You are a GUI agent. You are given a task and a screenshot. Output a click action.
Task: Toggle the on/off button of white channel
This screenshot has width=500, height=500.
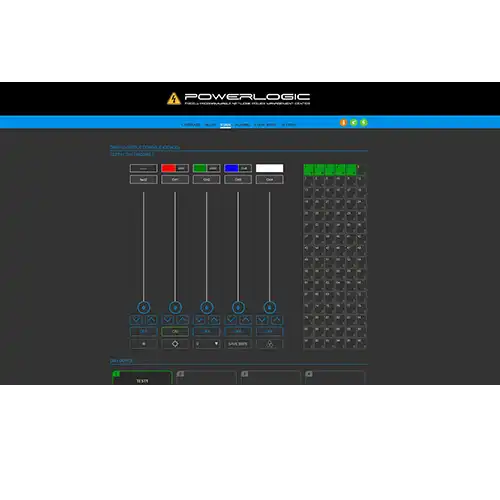point(269,332)
